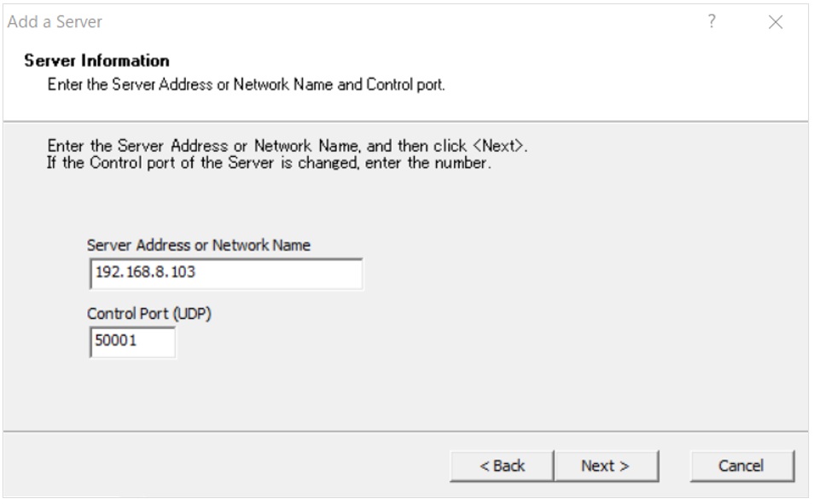Click the empty title bar beside Add a Server
814x504 pixels.
tap(399, 22)
